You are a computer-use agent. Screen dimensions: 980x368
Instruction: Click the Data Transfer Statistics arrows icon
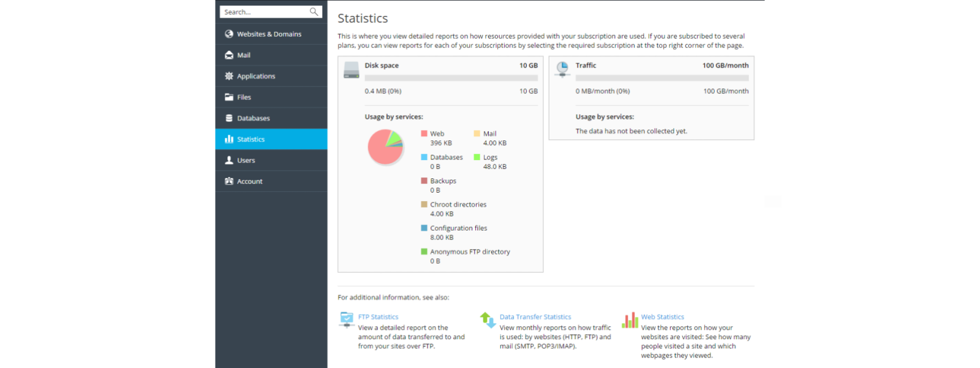point(488,320)
